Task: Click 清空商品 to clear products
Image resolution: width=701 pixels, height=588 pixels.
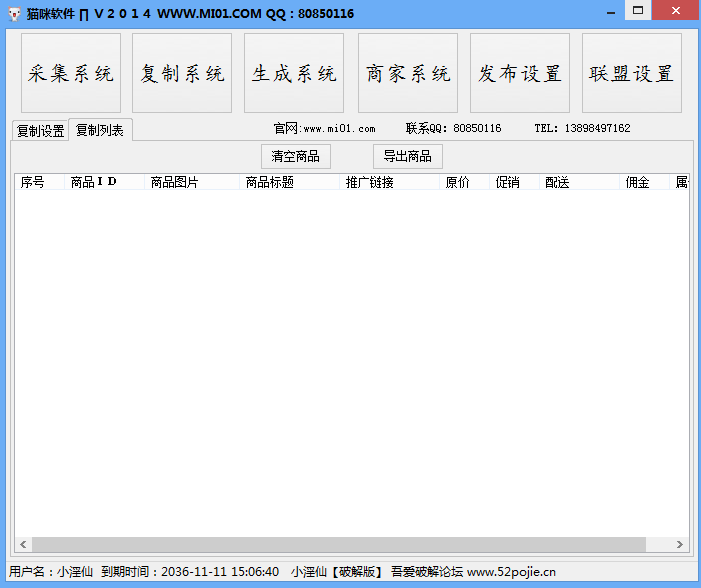Action: tap(295, 157)
